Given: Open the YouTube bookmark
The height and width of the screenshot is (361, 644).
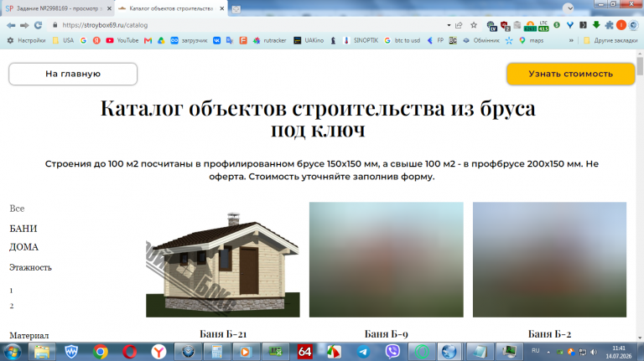Looking at the screenshot, I should 122,40.
